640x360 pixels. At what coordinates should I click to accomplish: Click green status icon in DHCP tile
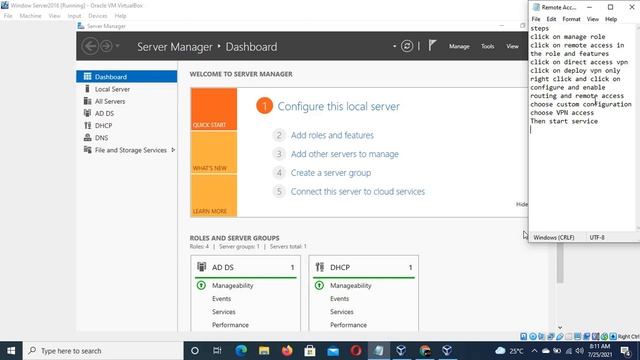[x=319, y=285]
